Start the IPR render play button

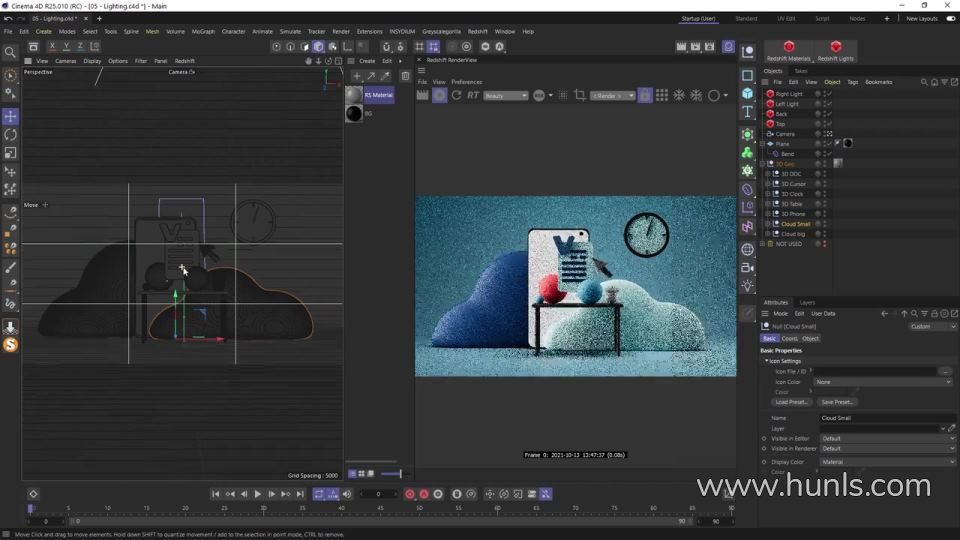pos(440,96)
